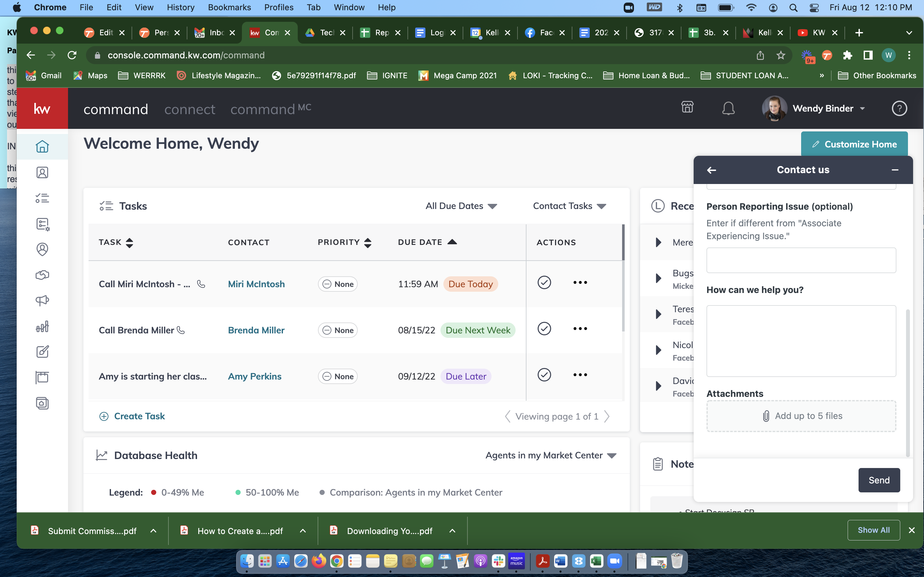Click the Send button in Contact us

tap(879, 480)
